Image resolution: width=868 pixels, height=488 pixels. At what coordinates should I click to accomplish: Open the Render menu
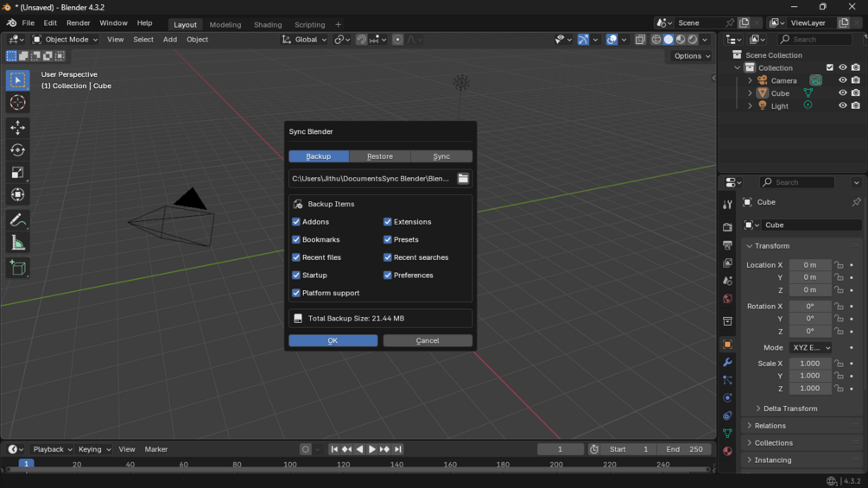[x=78, y=23]
